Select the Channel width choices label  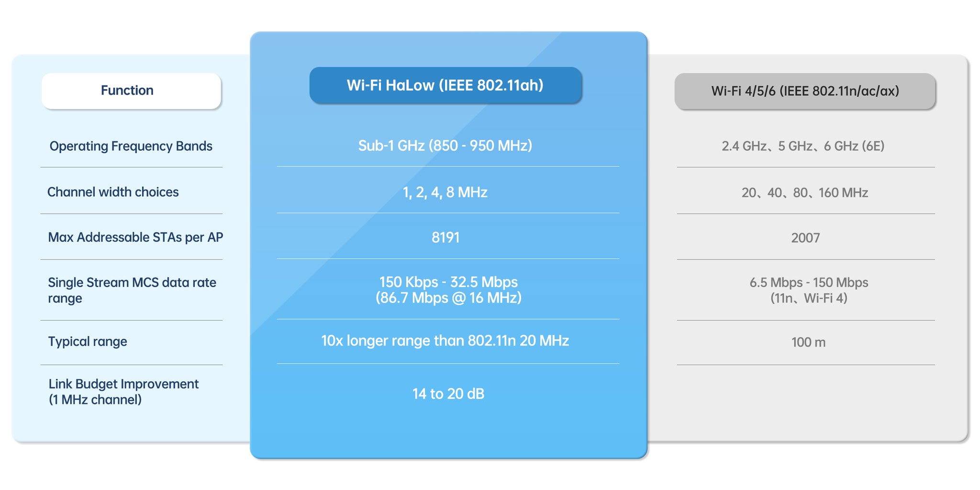(x=113, y=192)
